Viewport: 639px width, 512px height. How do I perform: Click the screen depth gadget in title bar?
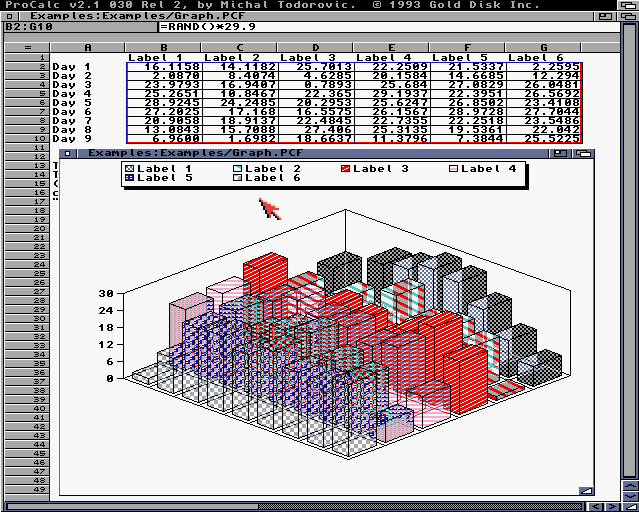(x=627, y=5)
